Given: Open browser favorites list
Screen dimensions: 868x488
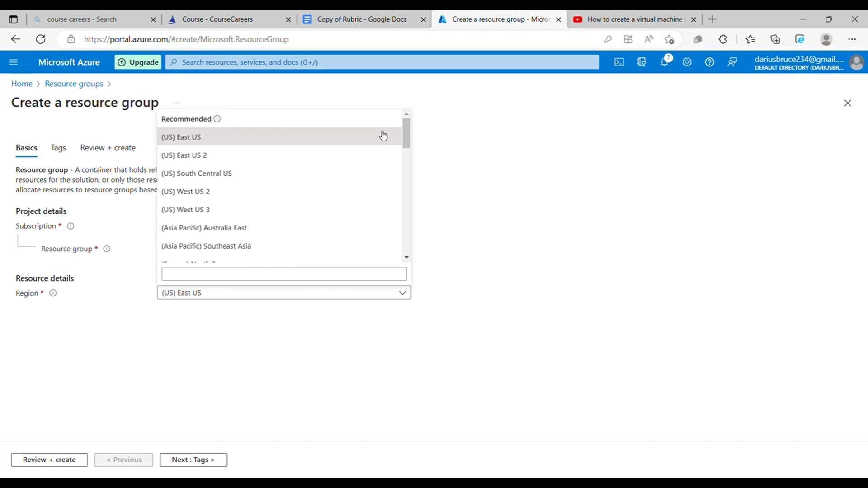Looking at the screenshot, I should click(x=750, y=39).
